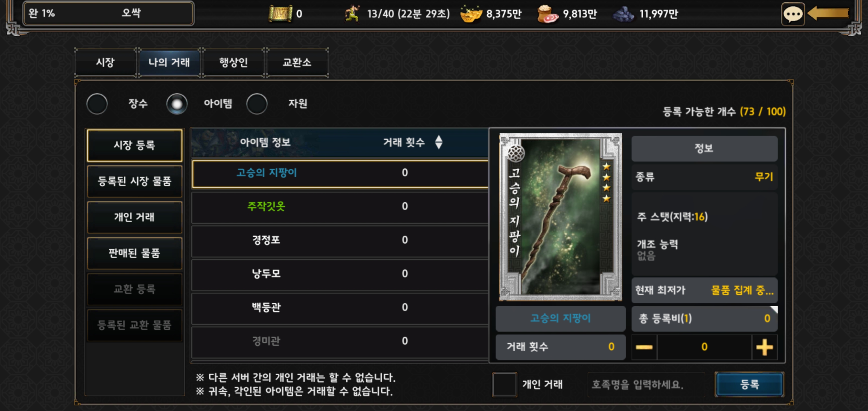868x411 pixels.
Task: Increase quantity with the plus icon
Action: pos(764,347)
